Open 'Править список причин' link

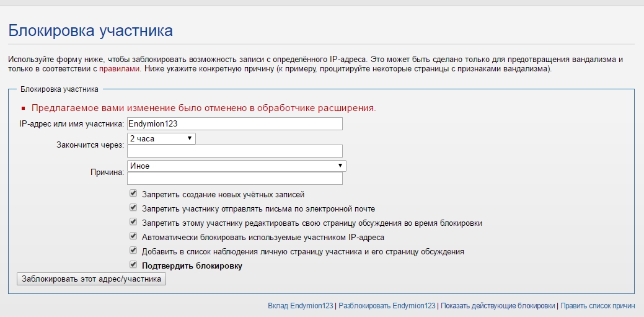(598, 306)
